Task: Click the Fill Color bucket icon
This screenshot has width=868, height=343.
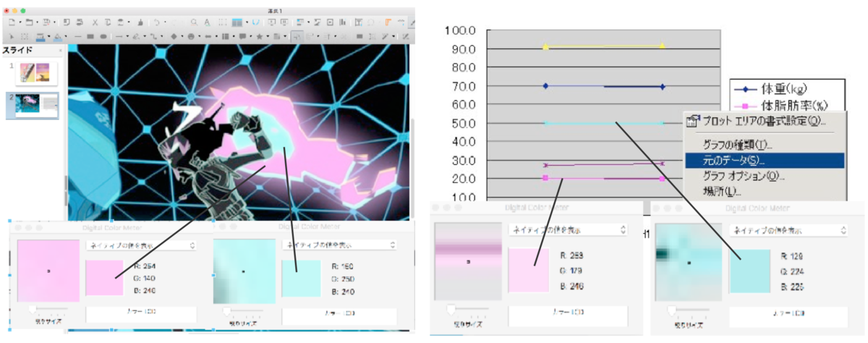Action: point(58,36)
